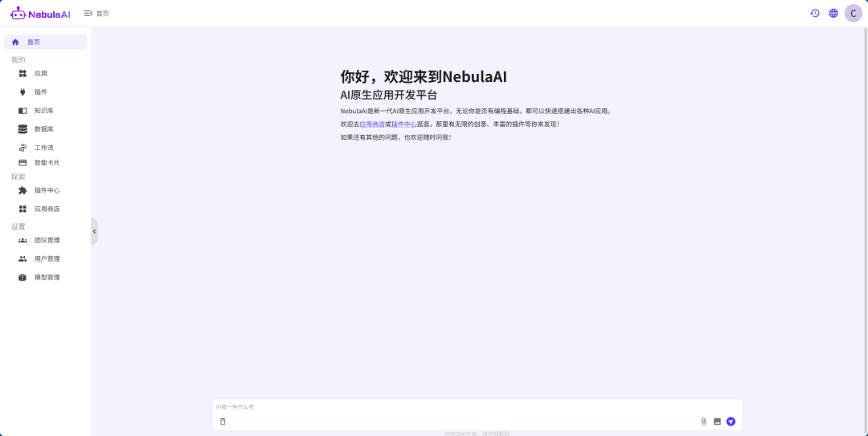Screen dimensions: 868x436
Task: Toggle the sidebar menu fold icon
Action: click(88, 14)
